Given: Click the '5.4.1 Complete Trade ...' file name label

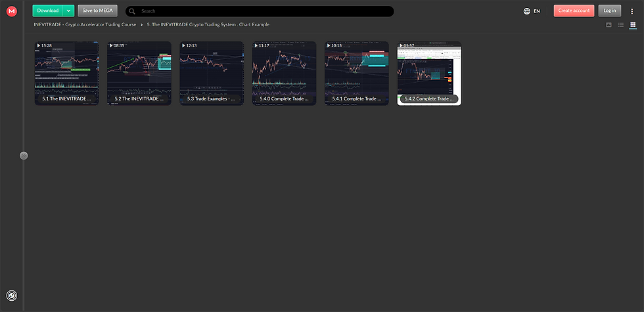Looking at the screenshot, I should tap(356, 99).
